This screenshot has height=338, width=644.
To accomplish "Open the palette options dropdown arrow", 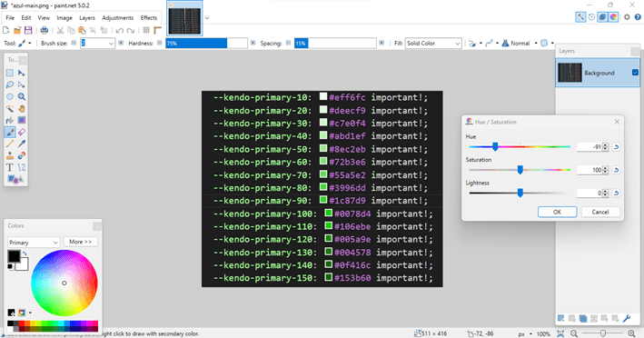I will click(x=30, y=313).
